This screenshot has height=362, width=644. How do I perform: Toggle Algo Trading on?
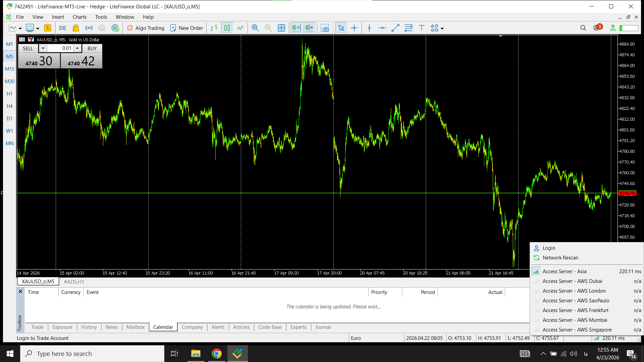tap(146, 28)
